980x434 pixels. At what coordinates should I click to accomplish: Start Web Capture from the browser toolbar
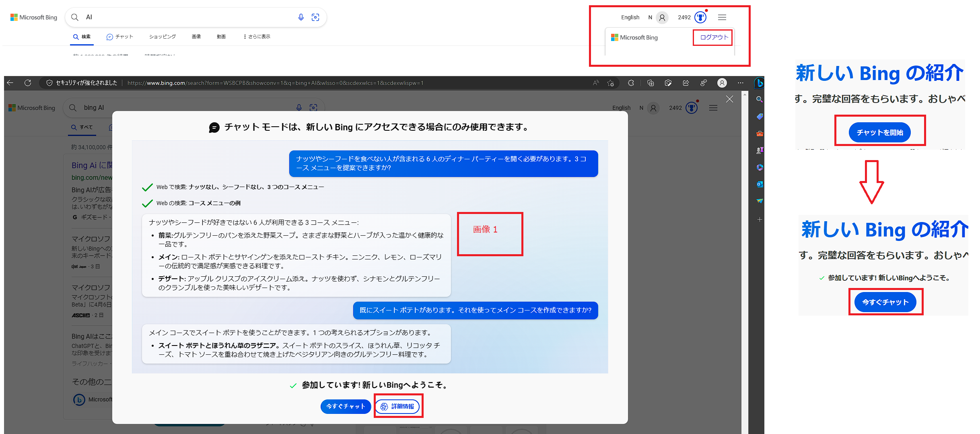[668, 83]
